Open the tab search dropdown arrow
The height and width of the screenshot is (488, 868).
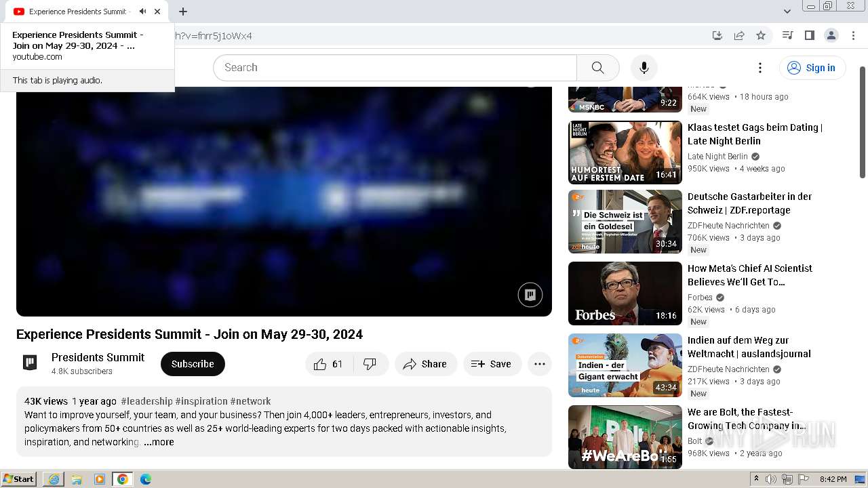click(787, 12)
